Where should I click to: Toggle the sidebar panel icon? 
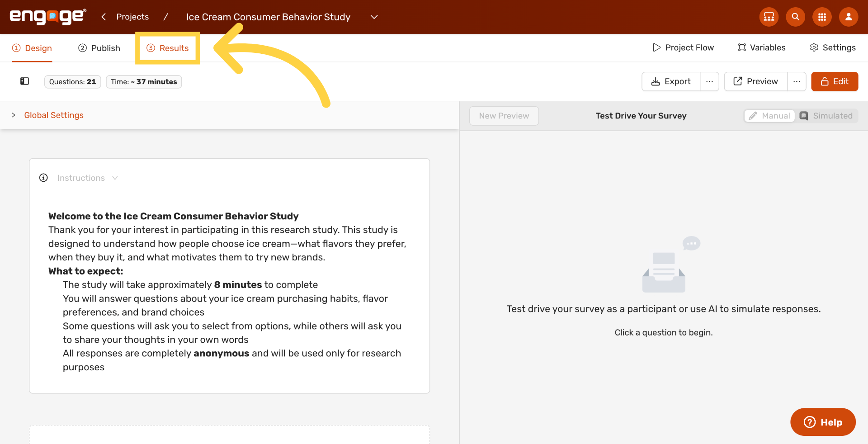[24, 81]
